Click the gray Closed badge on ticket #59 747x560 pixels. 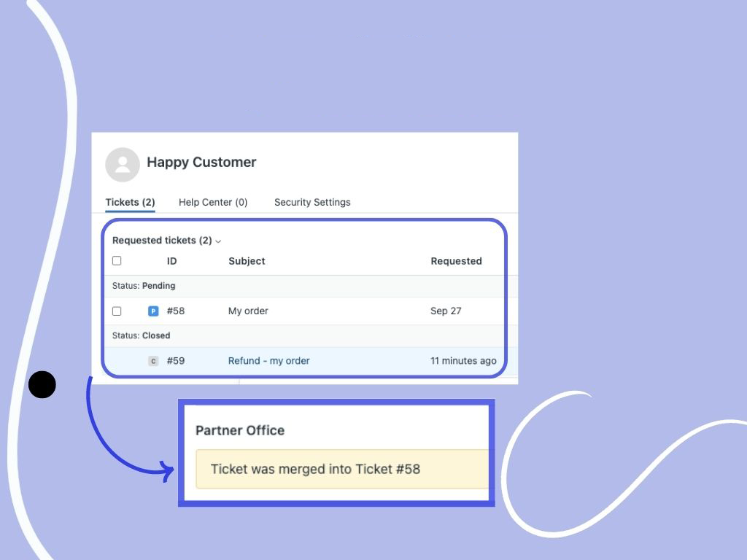pyautogui.click(x=153, y=361)
